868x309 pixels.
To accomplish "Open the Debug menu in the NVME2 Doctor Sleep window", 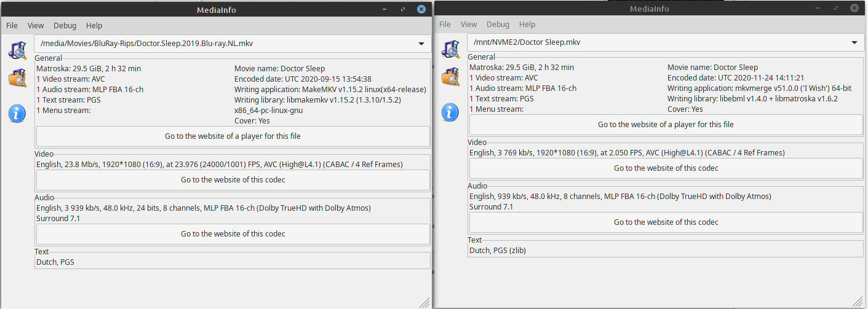I will point(498,25).
